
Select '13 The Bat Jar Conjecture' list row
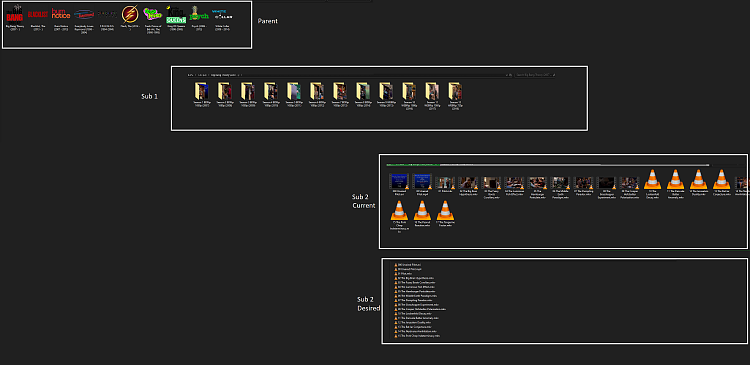tap(413, 327)
